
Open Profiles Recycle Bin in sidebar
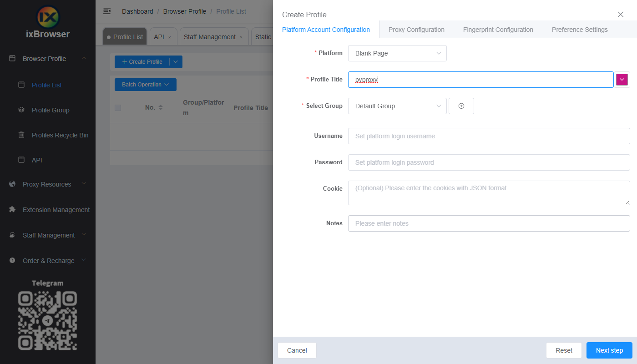tap(60, 135)
